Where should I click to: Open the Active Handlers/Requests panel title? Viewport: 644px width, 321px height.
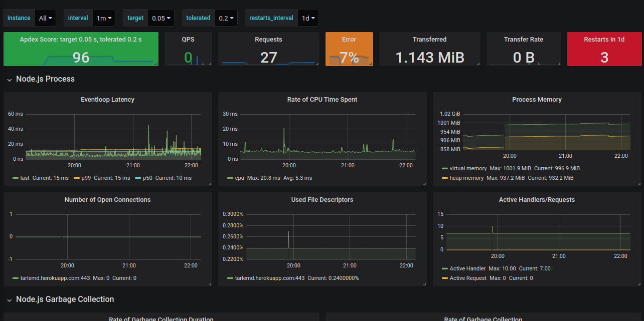click(537, 199)
